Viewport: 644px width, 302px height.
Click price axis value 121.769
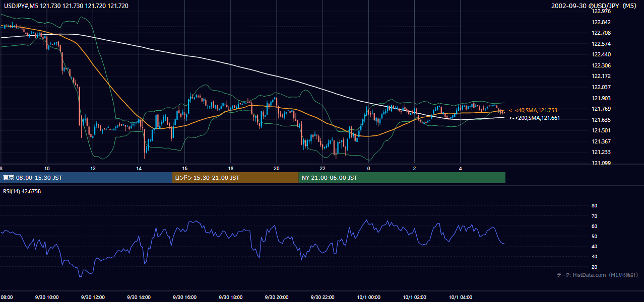pyautogui.click(x=602, y=109)
